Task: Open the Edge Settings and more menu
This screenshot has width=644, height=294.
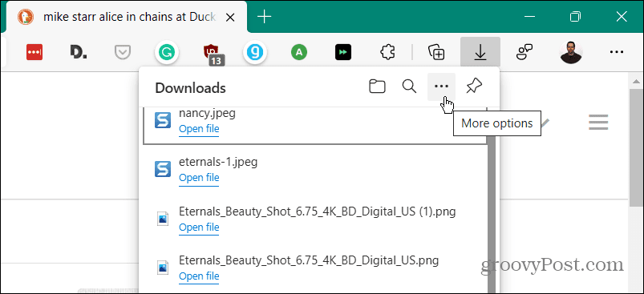Action: (617, 52)
